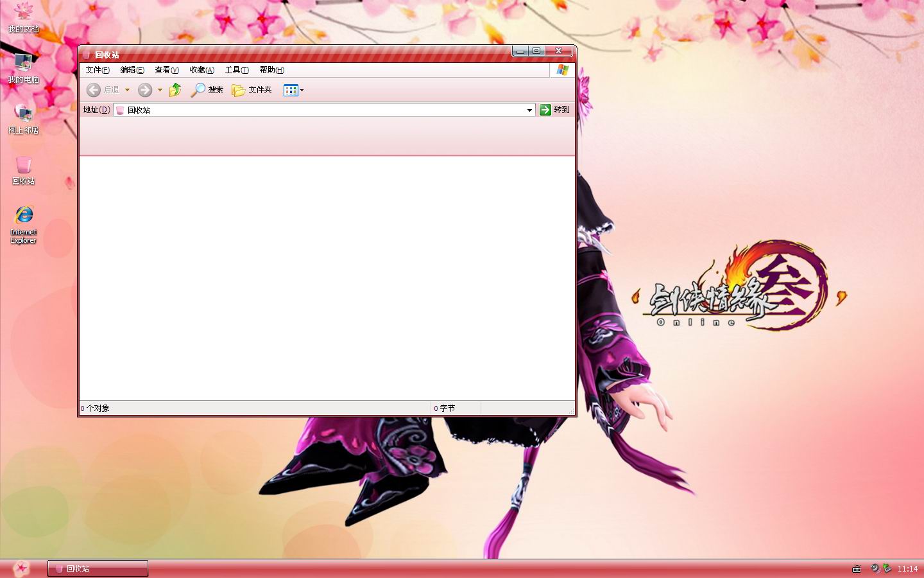Select 回收站 desktop icon
The image size is (924, 578).
pyautogui.click(x=24, y=170)
